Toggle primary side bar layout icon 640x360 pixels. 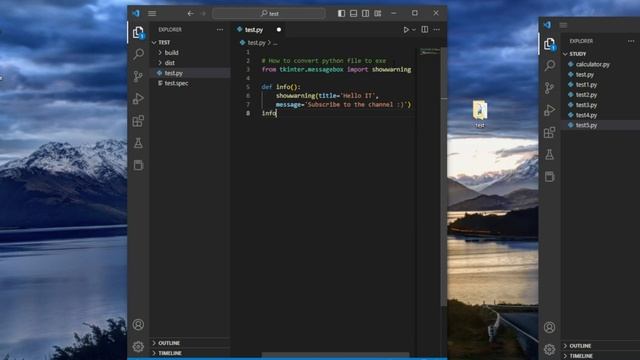pyautogui.click(x=341, y=13)
